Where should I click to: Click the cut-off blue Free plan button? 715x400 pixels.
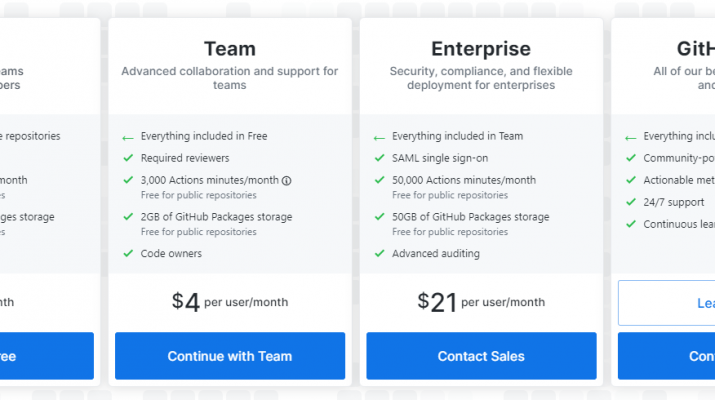point(47,356)
